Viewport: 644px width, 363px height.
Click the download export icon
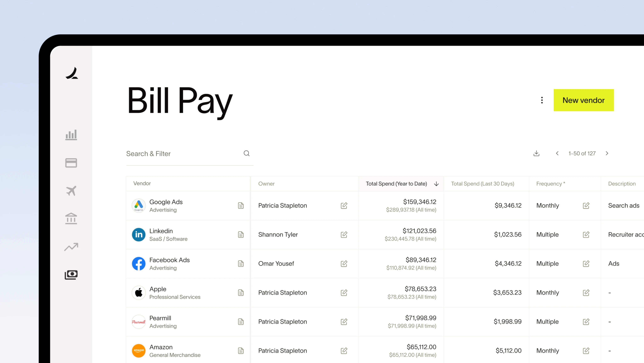point(536,153)
